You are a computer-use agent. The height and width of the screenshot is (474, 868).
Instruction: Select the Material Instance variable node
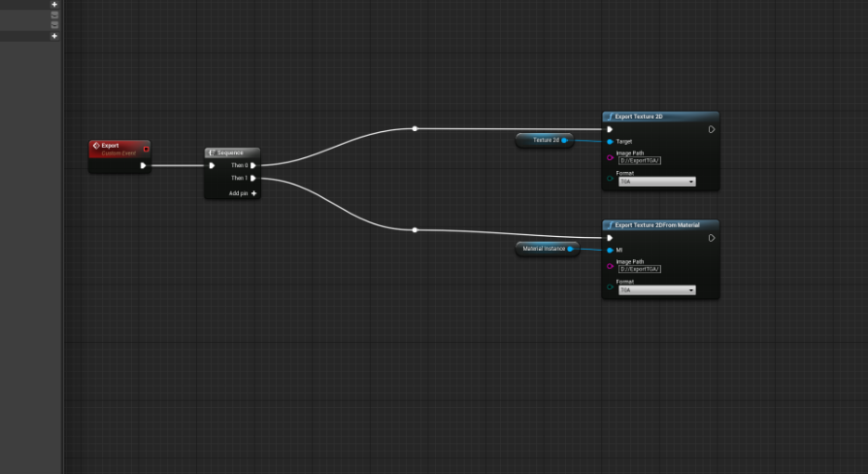(x=545, y=249)
